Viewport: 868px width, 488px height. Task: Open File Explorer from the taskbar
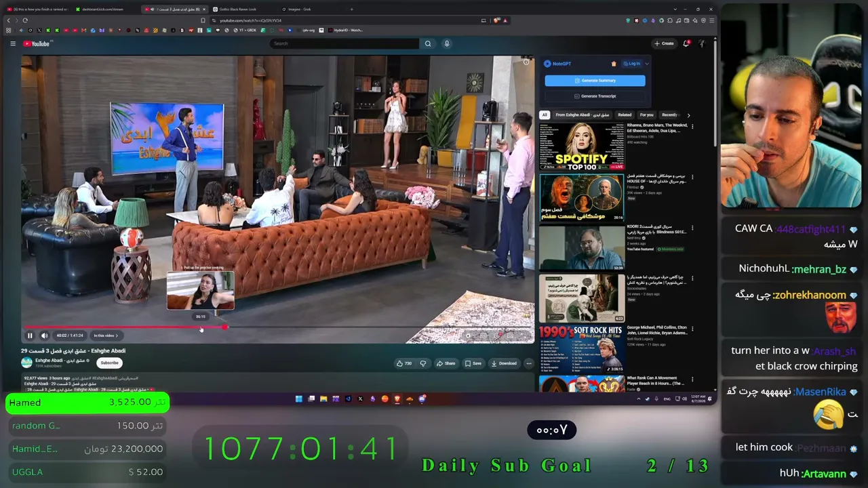click(x=323, y=399)
